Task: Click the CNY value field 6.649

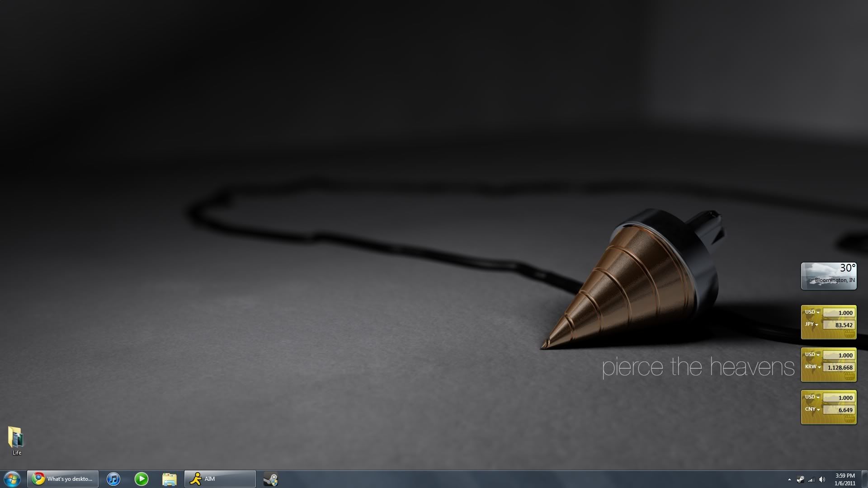Action: (x=839, y=410)
